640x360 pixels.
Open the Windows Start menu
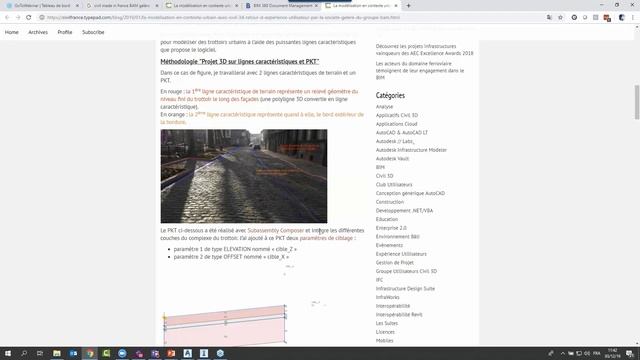pyautogui.click(x=8, y=353)
